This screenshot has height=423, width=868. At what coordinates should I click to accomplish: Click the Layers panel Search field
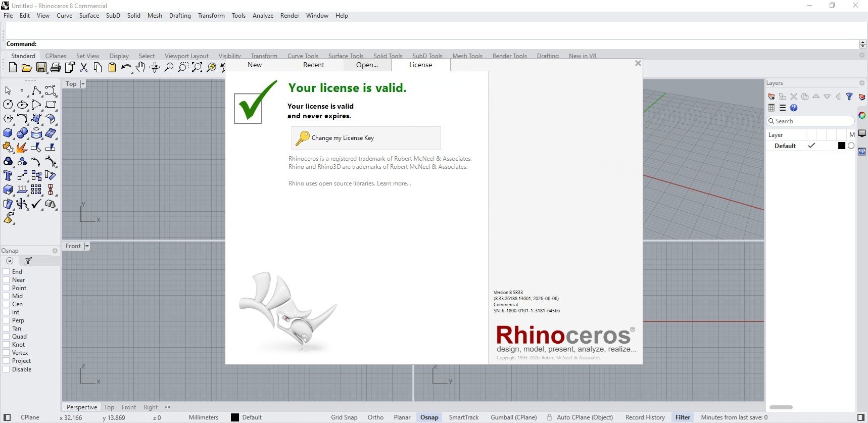pyautogui.click(x=810, y=121)
